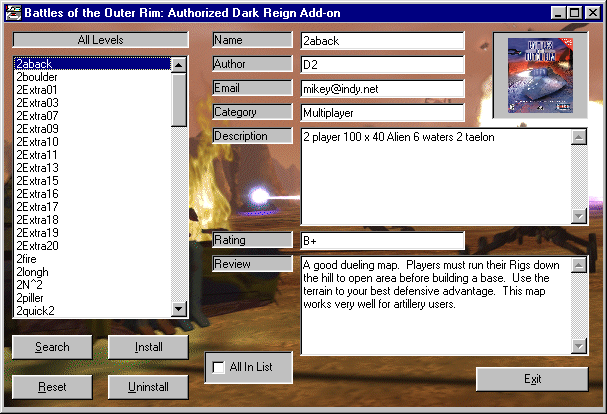607x414 pixels.
Task: Click the Description box scroll up arrow
Action: click(579, 137)
